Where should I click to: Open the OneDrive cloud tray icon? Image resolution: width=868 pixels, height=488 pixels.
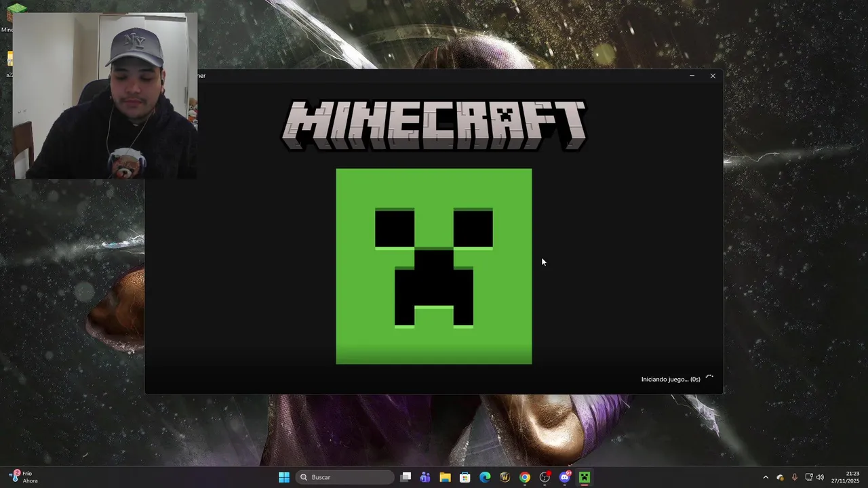click(780, 477)
